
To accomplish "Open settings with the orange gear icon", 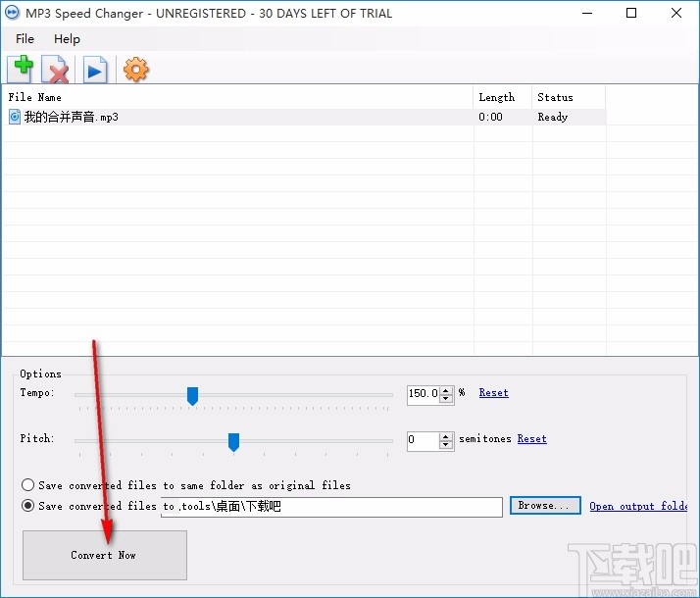I will pos(135,70).
